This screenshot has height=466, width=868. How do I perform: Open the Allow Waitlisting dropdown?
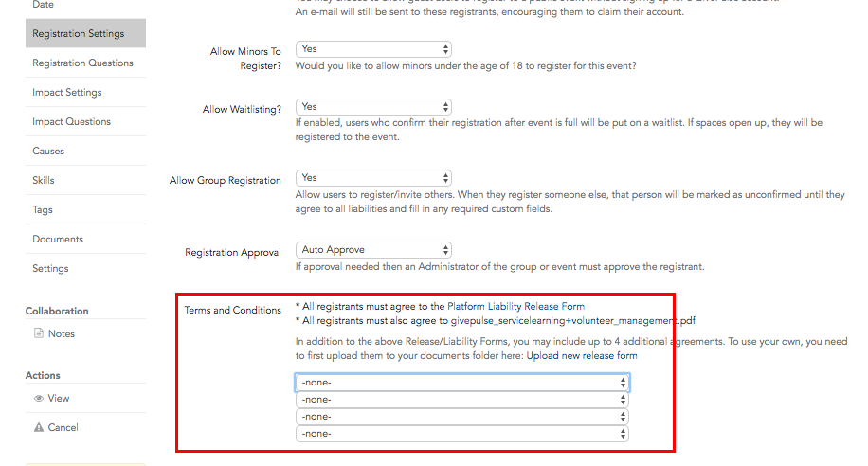373,107
